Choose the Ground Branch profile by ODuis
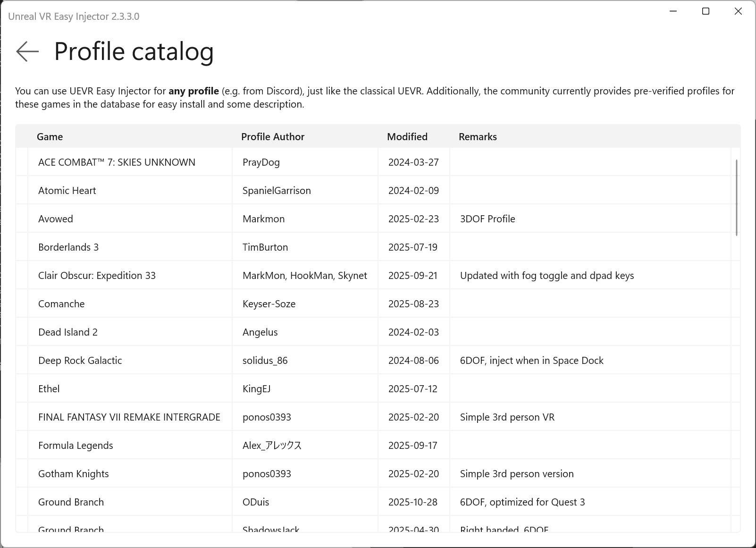 coord(189,502)
